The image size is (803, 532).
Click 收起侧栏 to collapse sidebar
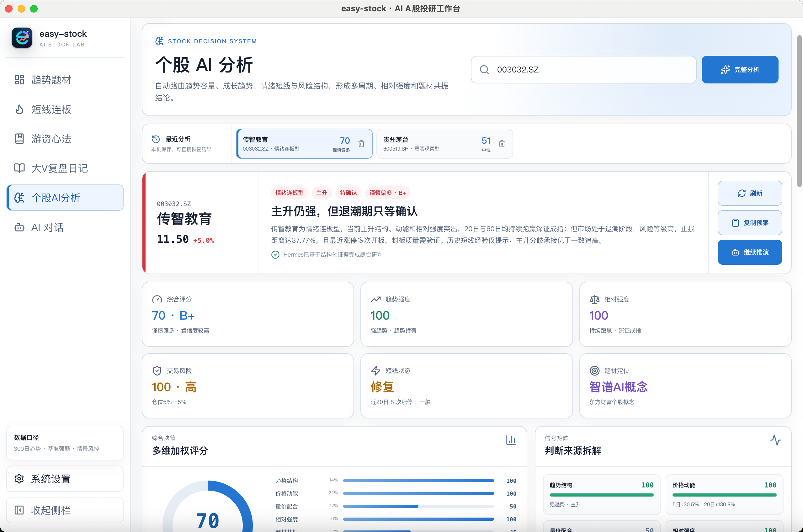click(x=65, y=510)
